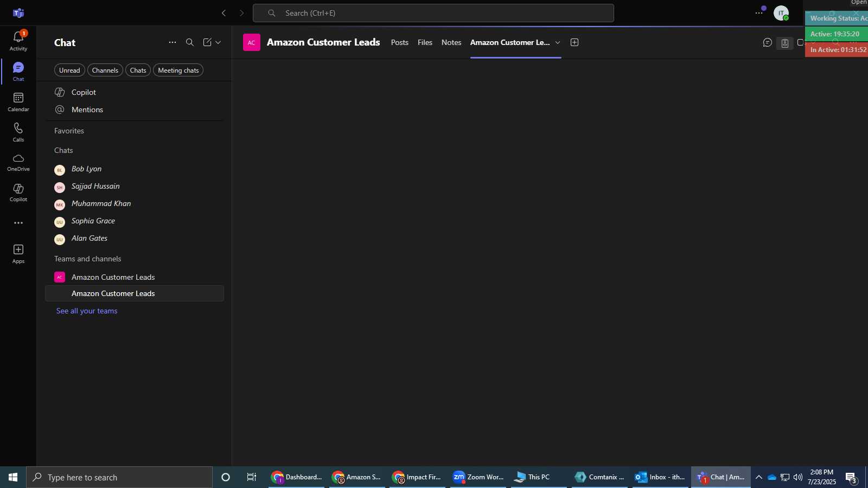Switch to the Notes tab
This screenshot has width=868, height=488.
[x=451, y=42]
